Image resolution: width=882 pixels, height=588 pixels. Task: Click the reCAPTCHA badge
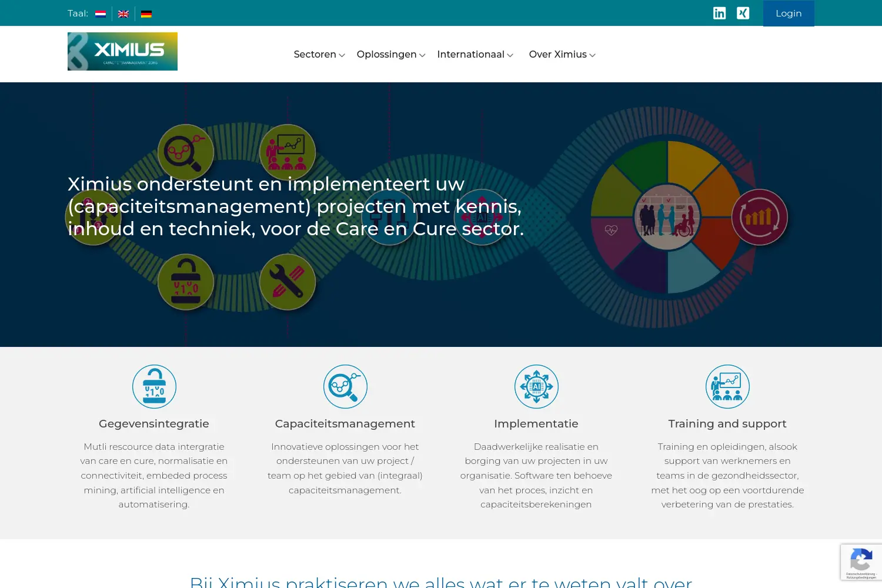[861, 562]
